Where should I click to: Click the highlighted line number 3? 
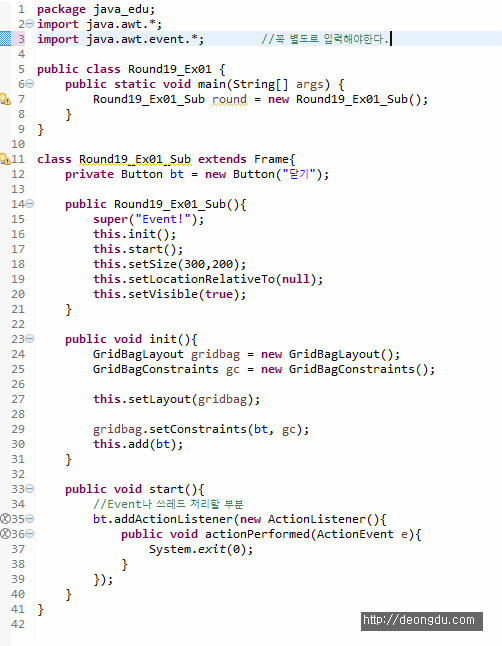[21, 39]
